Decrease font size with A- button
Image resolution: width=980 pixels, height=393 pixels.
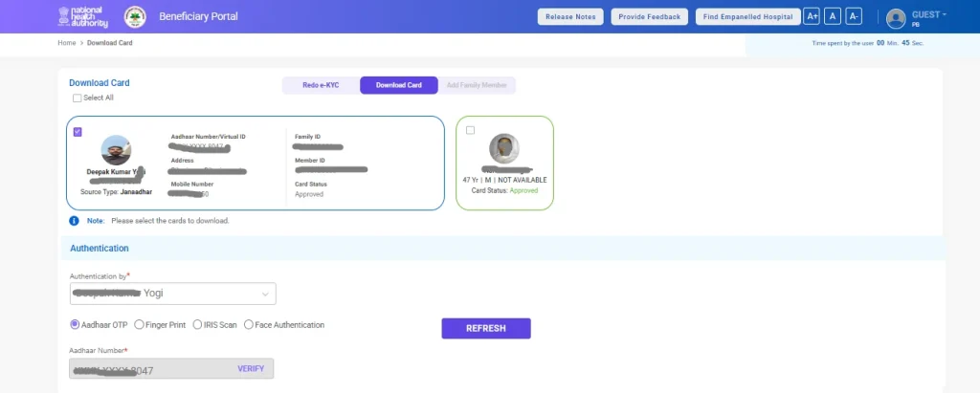(x=854, y=17)
